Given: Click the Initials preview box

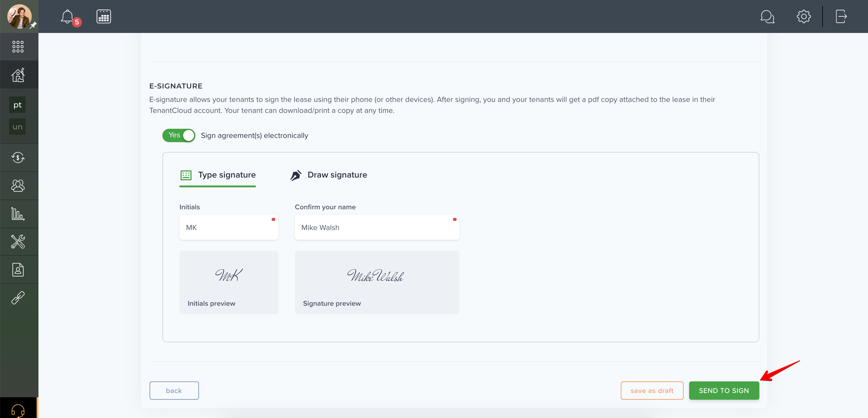Looking at the screenshot, I should coord(229,282).
